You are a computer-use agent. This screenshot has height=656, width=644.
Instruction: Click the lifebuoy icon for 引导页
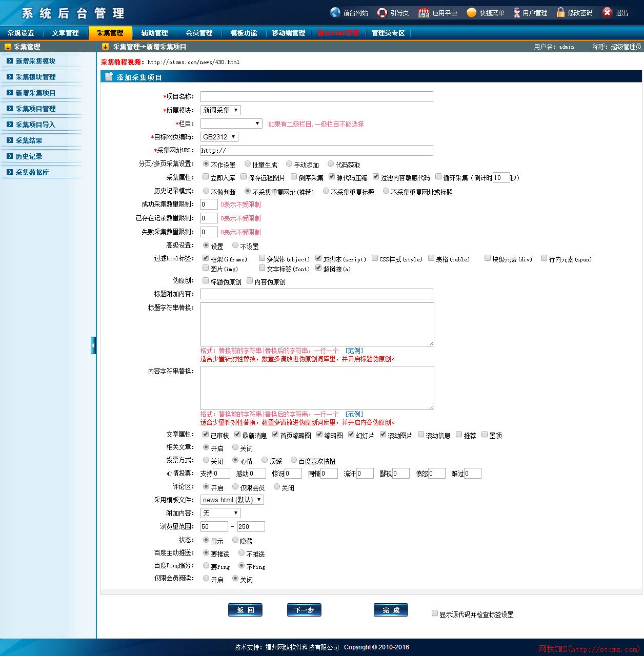[382, 12]
